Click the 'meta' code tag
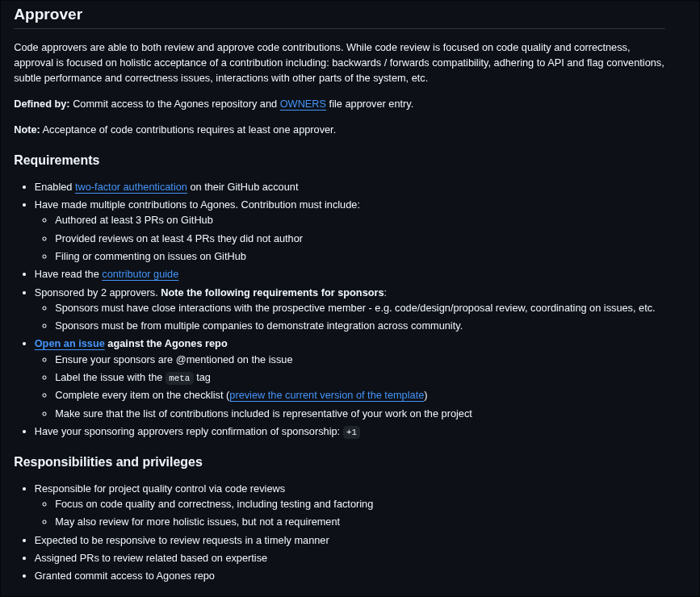Image resolution: width=700 pixels, height=597 pixels. point(179,378)
